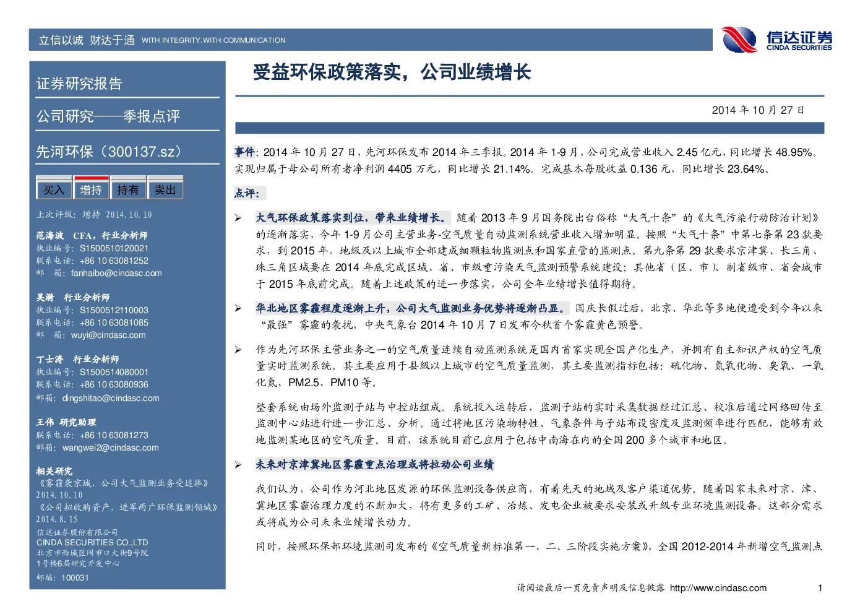This screenshot has width=868, height=614.
Task: Open the email dingshitao@cindasc.com
Action: (x=111, y=398)
